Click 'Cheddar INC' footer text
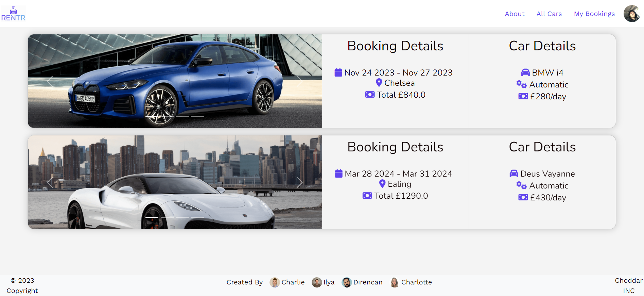Screen dimensions: 644x296 coord(629,285)
